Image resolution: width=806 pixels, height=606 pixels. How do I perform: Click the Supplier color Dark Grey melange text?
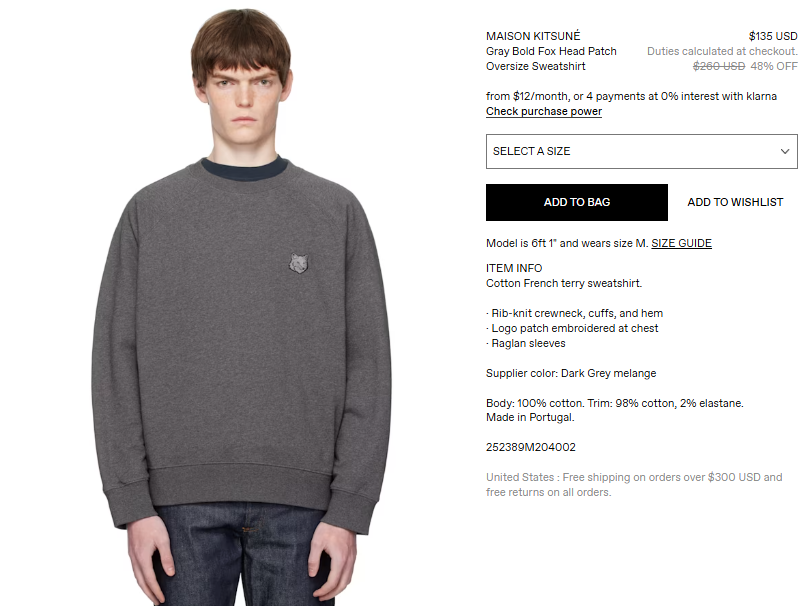pyautogui.click(x=571, y=373)
